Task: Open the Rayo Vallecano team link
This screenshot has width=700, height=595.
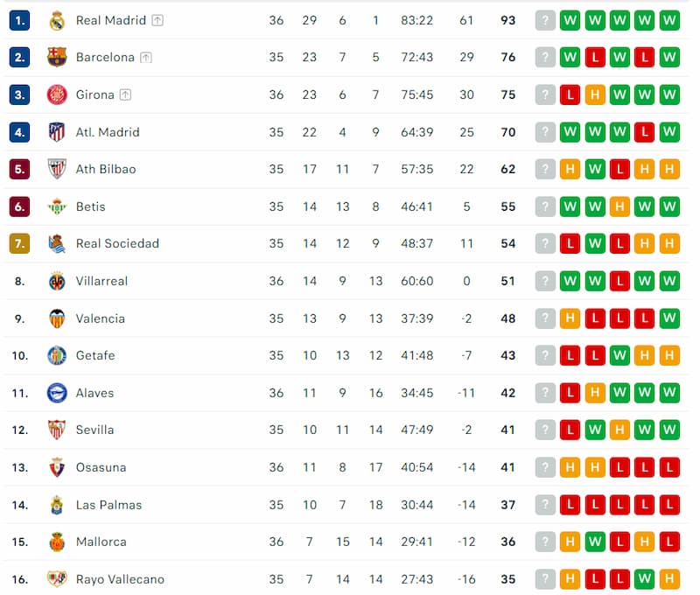Action: point(120,579)
